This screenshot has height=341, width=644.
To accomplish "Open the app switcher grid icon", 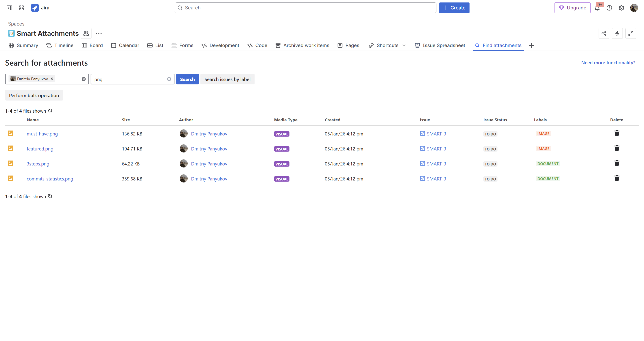I will coord(21,8).
